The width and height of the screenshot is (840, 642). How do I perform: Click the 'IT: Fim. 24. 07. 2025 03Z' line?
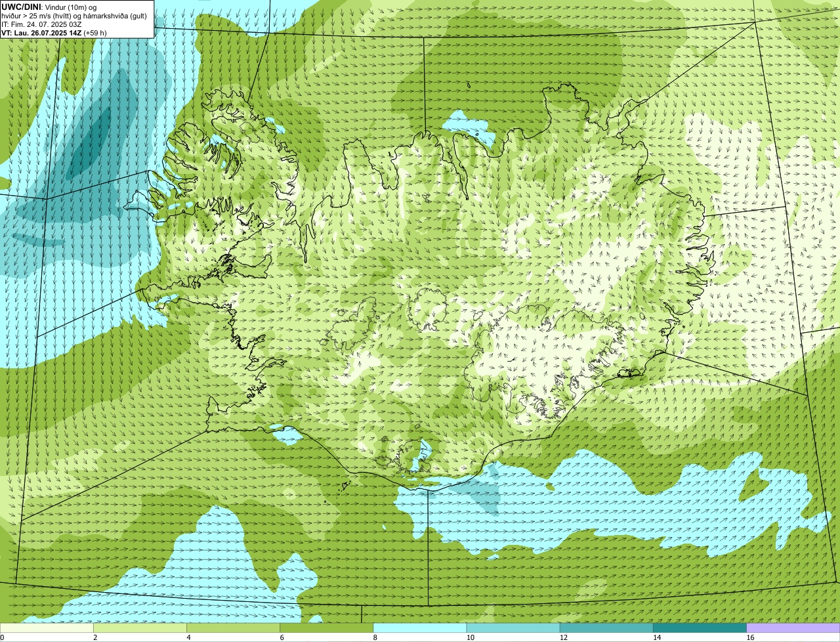click(x=41, y=24)
